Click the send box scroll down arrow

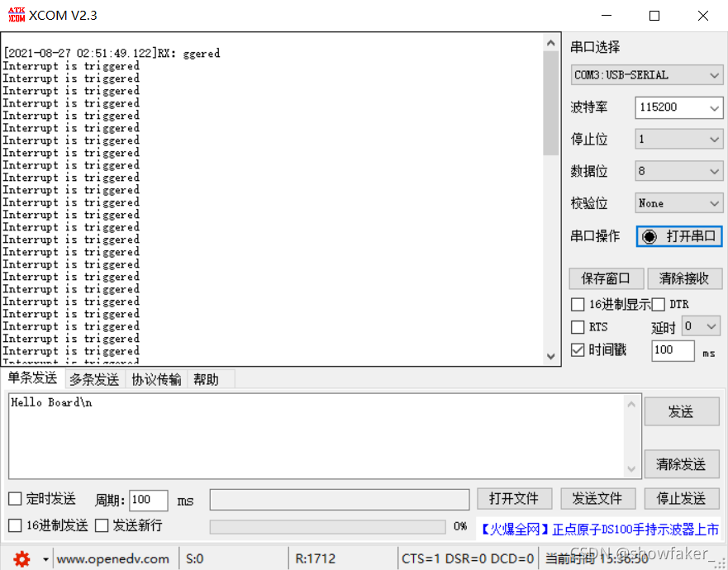(631, 469)
